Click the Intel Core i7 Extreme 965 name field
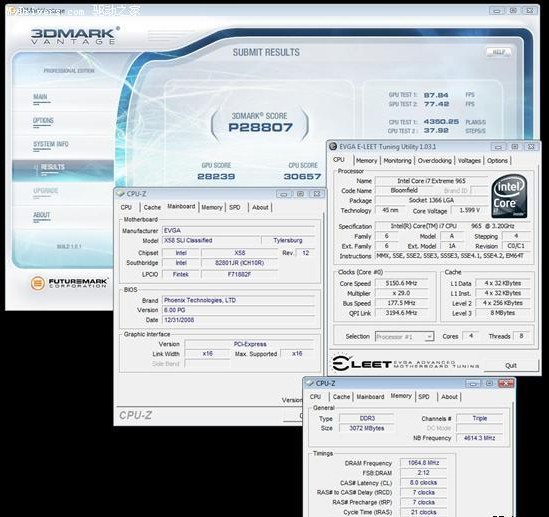549x517 pixels. click(431, 181)
